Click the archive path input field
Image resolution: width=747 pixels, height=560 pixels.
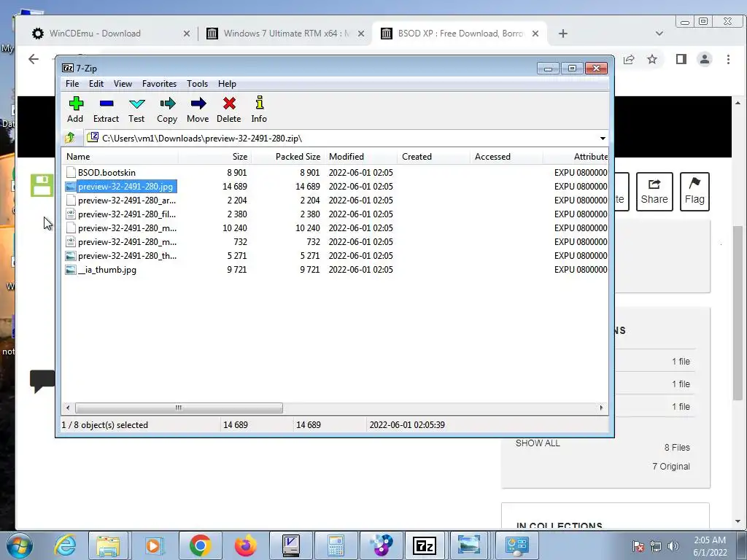click(341, 139)
